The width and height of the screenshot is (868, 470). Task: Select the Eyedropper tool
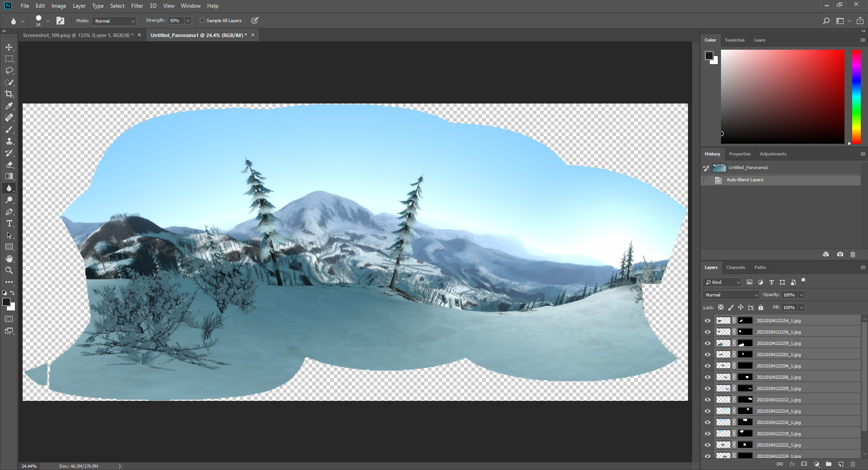(x=9, y=106)
